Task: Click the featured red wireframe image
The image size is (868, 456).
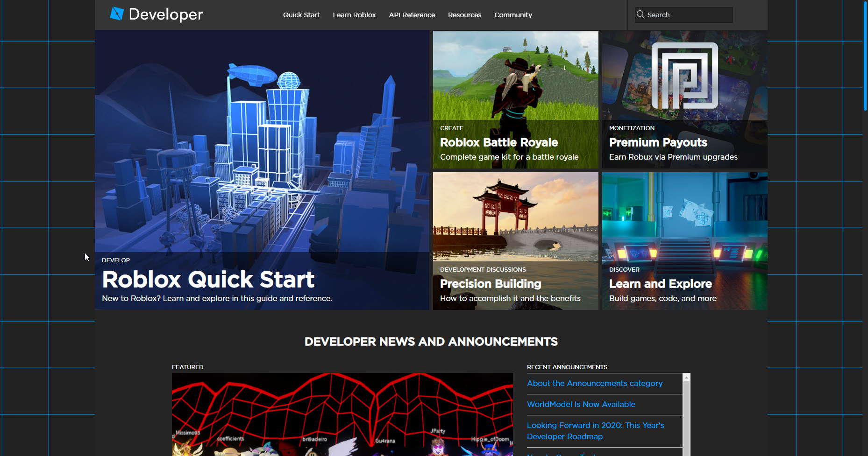Action: pos(342,414)
